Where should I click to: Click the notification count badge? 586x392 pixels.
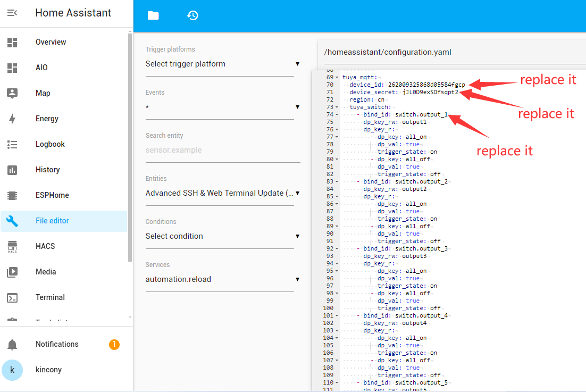point(114,345)
